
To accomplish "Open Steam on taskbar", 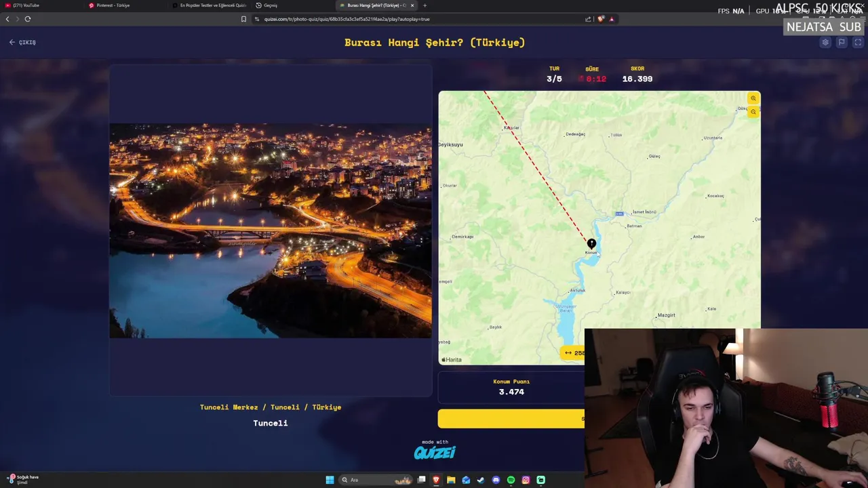I will pyautogui.click(x=481, y=480).
